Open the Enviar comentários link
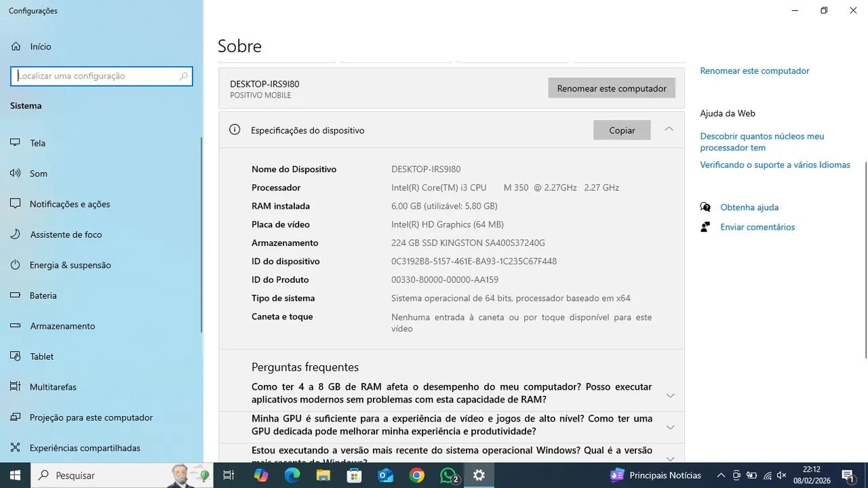Screen dimensions: 868x488 click(x=757, y=227)
